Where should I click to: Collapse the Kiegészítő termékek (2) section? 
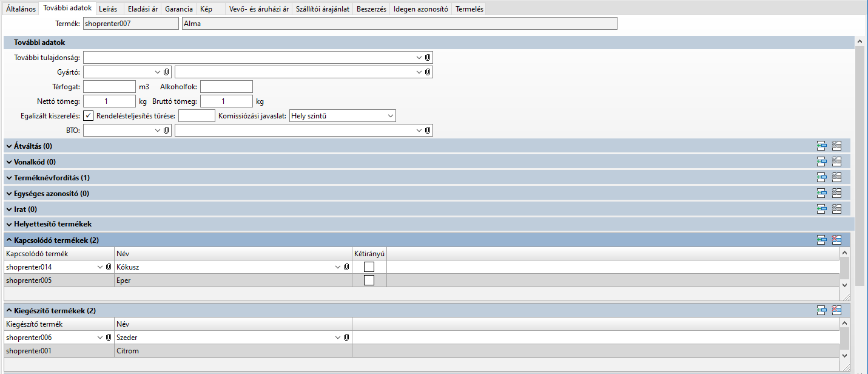pos(9,310)
